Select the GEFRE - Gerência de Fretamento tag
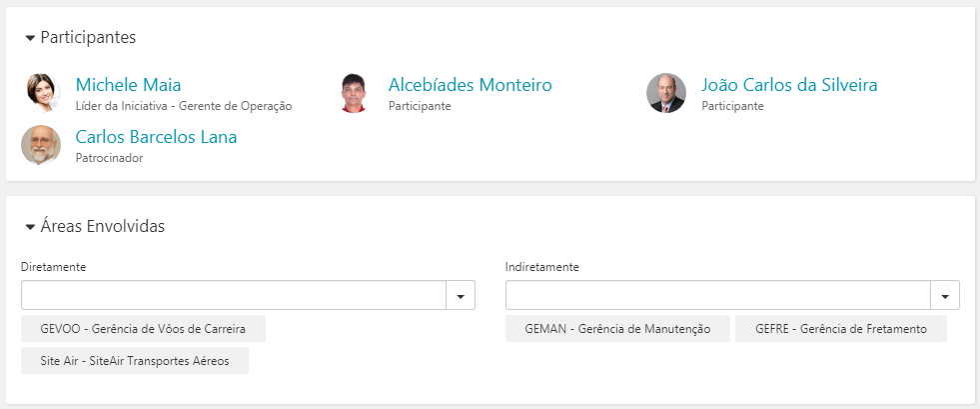This screenshot has width=980, height=409. [840, 328]
